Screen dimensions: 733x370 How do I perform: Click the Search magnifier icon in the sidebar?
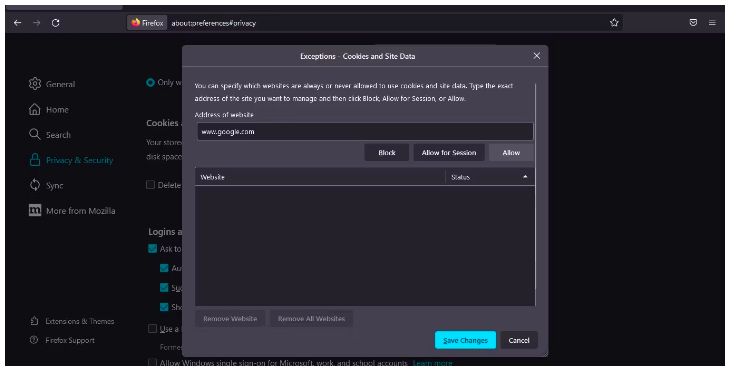(35, 134)
